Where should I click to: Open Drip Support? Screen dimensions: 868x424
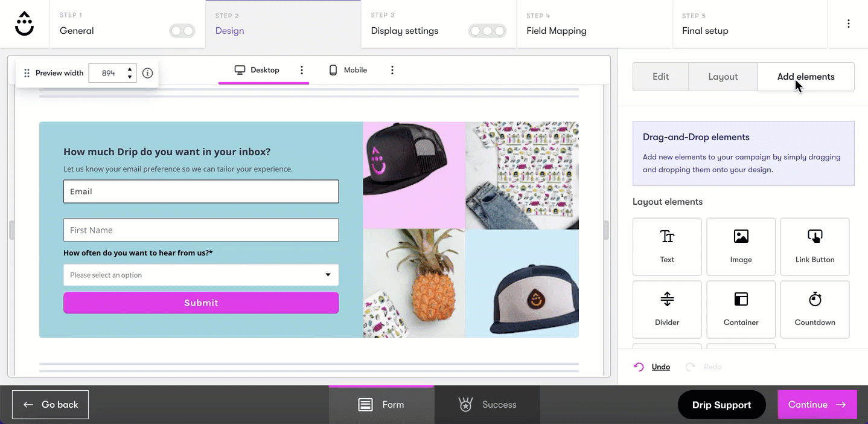point(721,405)
